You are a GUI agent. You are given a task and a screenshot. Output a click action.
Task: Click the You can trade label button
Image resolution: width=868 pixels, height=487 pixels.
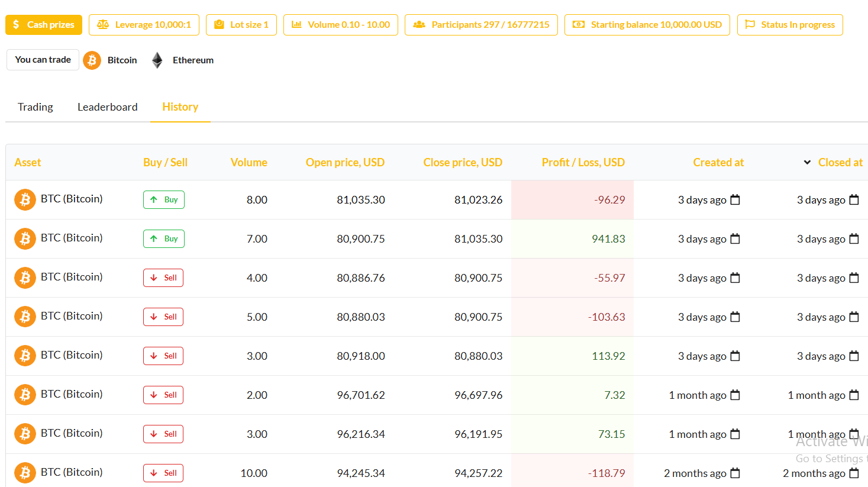pos(43,60)
